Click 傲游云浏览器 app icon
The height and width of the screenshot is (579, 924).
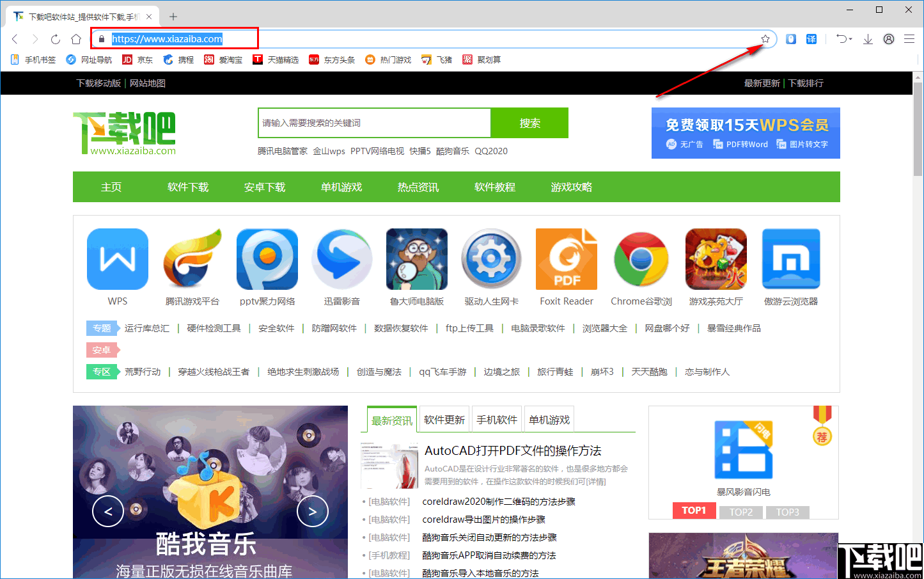point(791,259)
